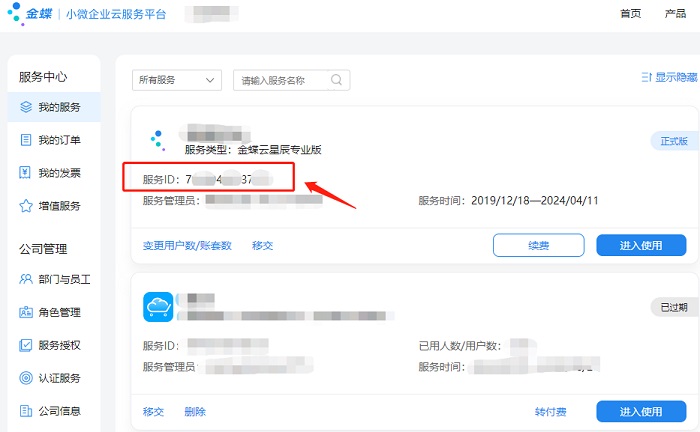Click the 我的订单 document icon
Image resolution: width=700 pixels, height=432 pixels.
(x=26, y=140)
